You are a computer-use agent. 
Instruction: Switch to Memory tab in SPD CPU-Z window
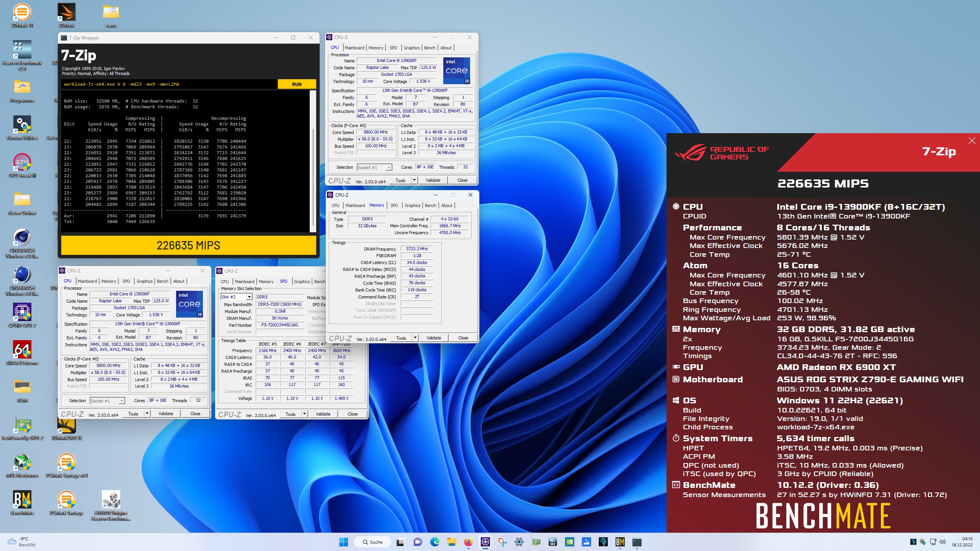point(266,282)
